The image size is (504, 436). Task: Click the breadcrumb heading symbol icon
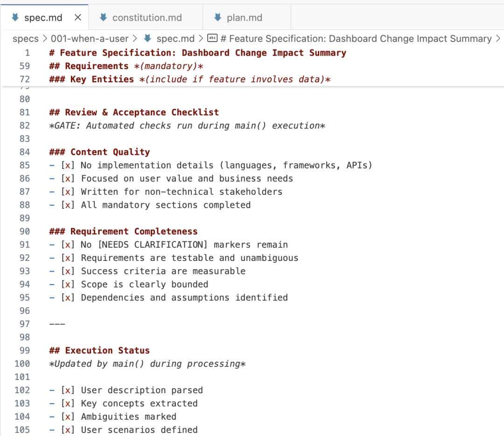(212, 38)
